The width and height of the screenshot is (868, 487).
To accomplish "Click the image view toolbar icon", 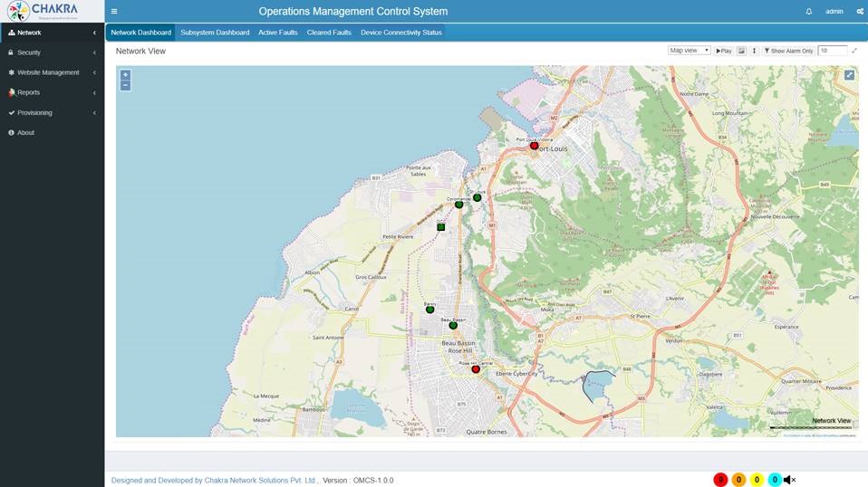I will click(x=741, y=51).
